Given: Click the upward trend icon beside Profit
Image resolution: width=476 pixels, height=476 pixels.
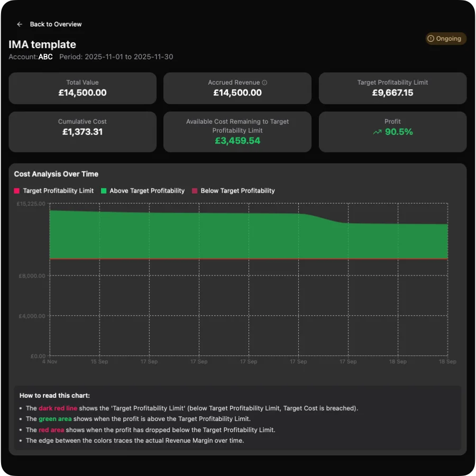Looking at the screenshot, I should (x=377, y=132).
